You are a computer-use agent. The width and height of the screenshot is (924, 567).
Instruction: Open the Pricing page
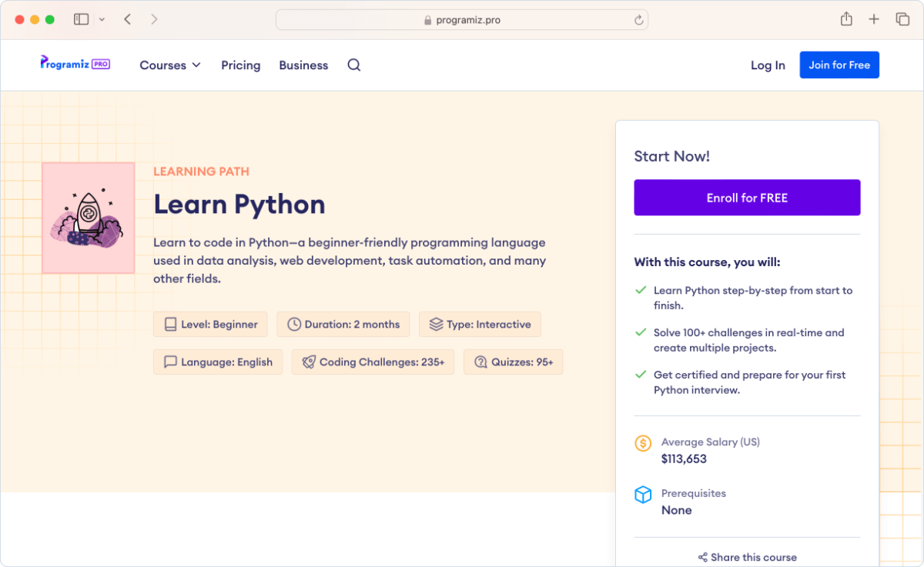click(x=241, y=65)
